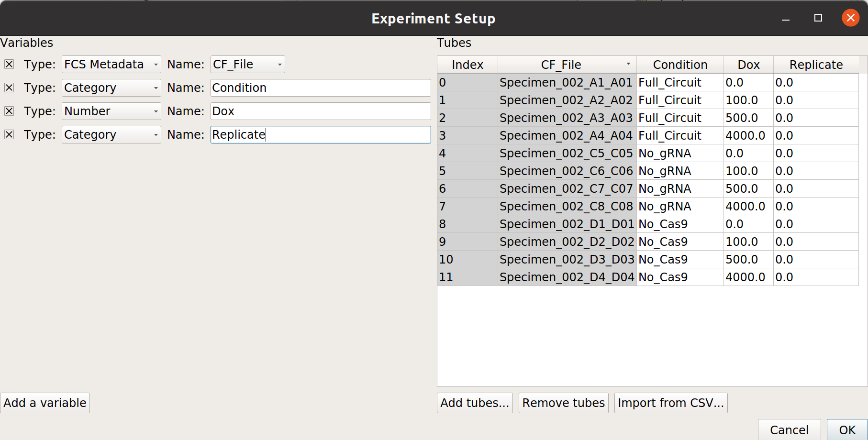Remove the Condition variable with its X icon
Image resolution: width=868 pixels, height=440 pixels.
pyautogui.click(x=9, y=88)
